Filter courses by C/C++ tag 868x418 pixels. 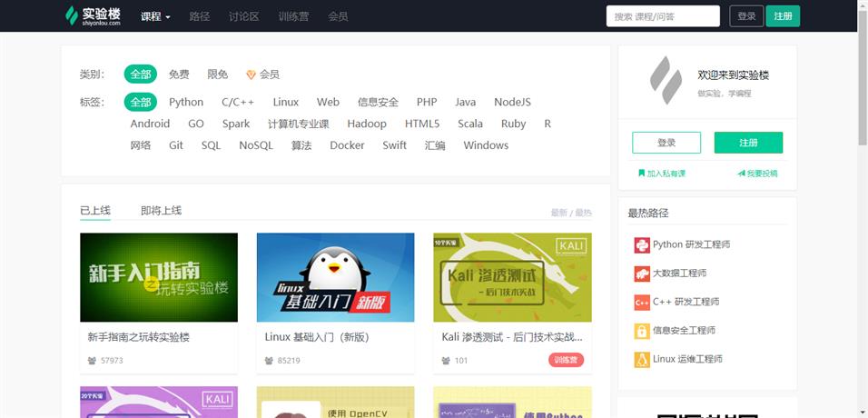pos(238,102)
